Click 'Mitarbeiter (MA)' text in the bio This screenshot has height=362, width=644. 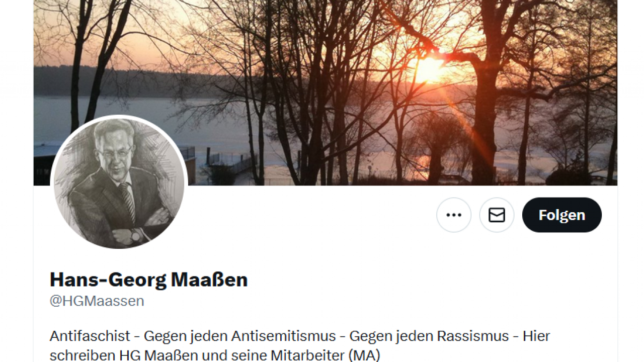(325, 355)
